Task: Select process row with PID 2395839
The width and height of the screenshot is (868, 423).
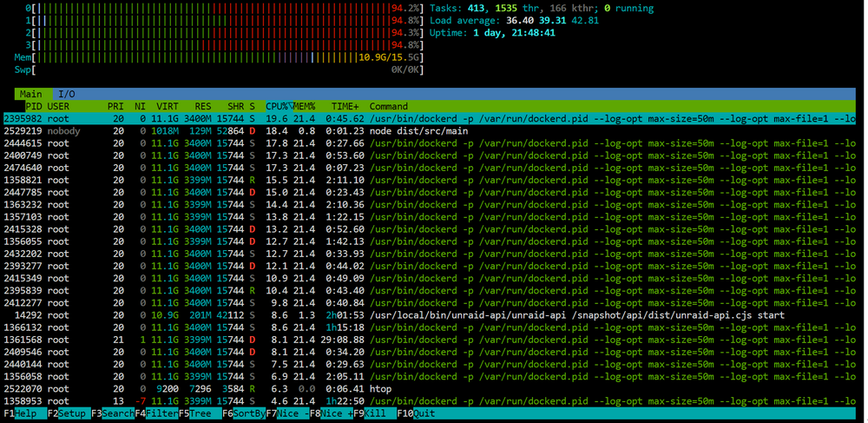Action: click(431, 291)
